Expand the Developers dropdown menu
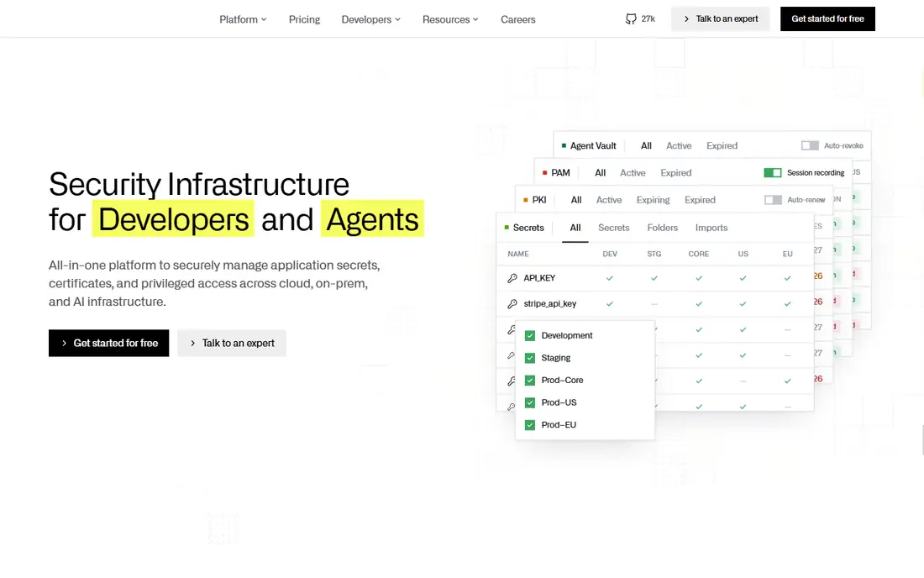 (370, 19)
